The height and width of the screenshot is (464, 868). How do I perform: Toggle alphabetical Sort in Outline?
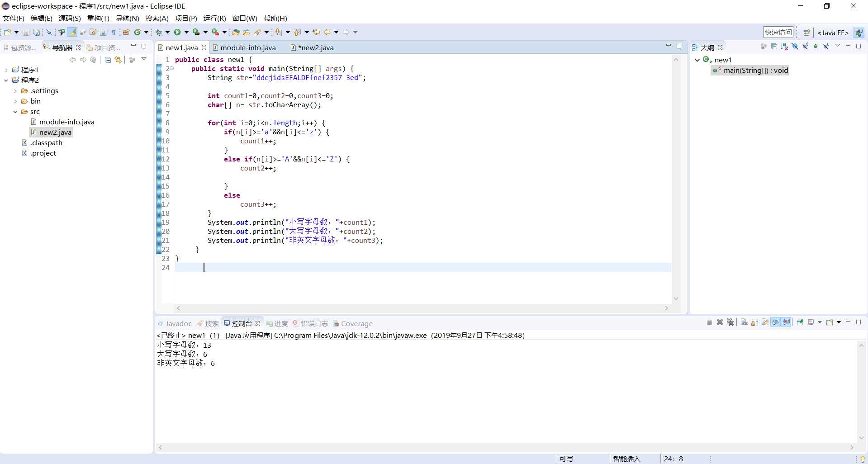[784, 46]
